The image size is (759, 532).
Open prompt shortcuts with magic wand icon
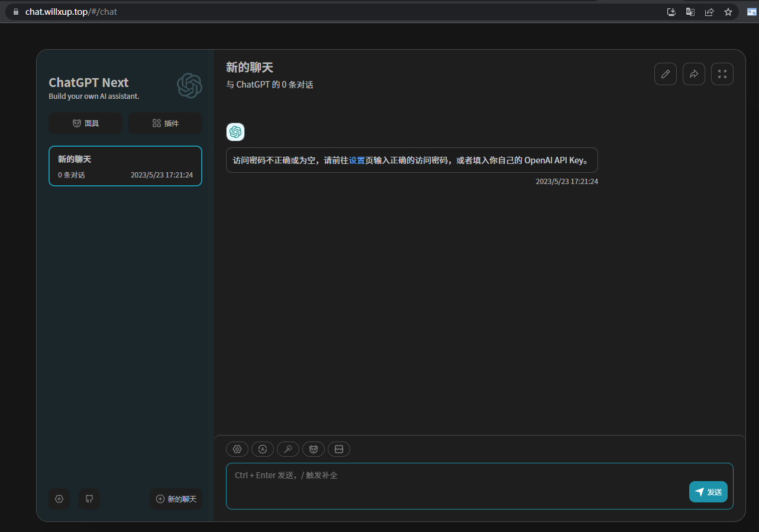point(288,449)
